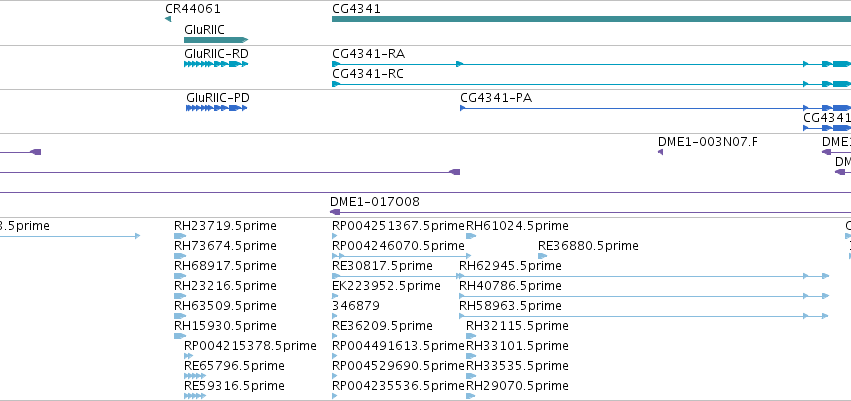Click the GluRIIC-PD protein glyph
Screen dimensions: 851x401
click(217, 108)
